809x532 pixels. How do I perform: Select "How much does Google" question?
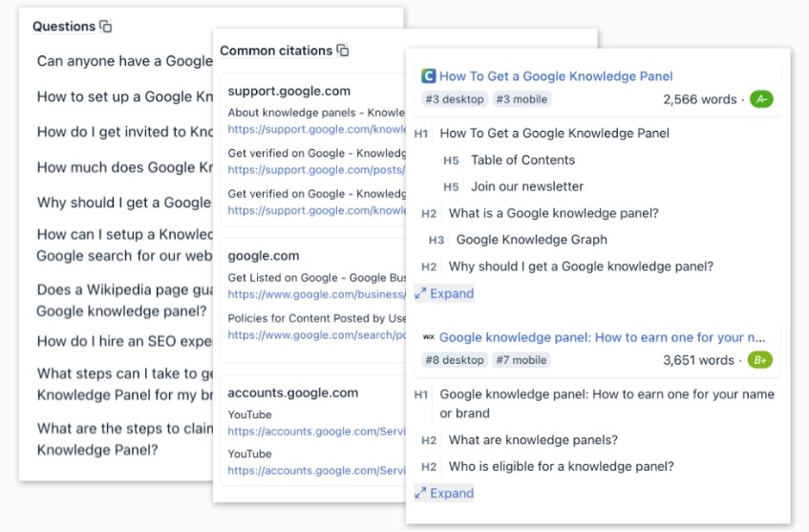(x=124, y=167)
